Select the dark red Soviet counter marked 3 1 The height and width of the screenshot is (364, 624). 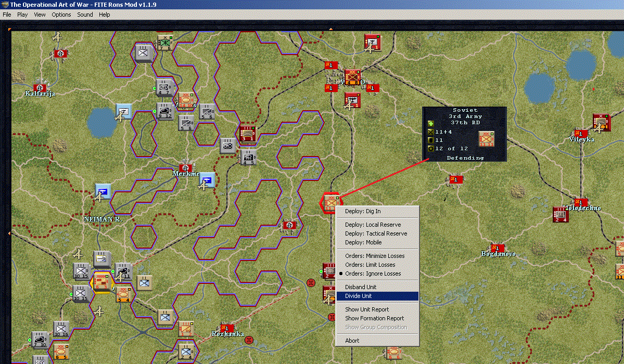(x=247, y=134)
